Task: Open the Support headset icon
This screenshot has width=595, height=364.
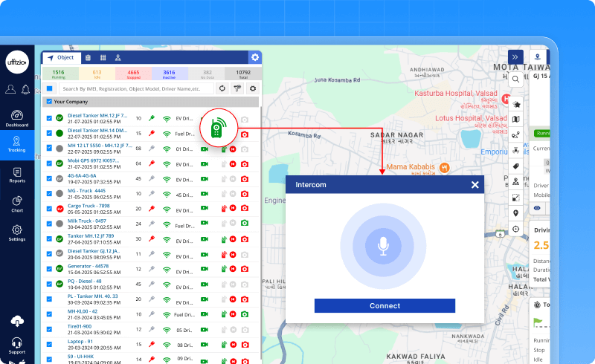Action: tap(17, 345)
